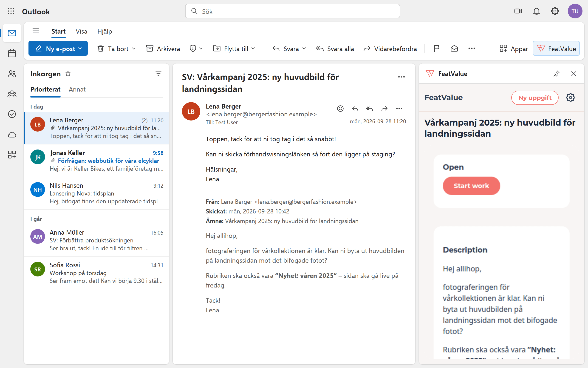The width and height of the screenshot is (588, 368).
Task: Open People contacts in the sidebar
Action: [x=12, y=74]
